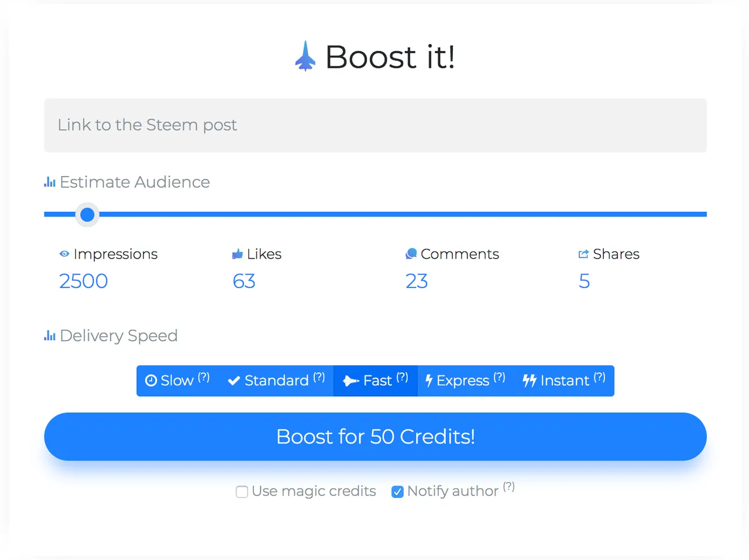Click the Impressions value 2500
Screen dimensions: 749x560
[84, 281]
